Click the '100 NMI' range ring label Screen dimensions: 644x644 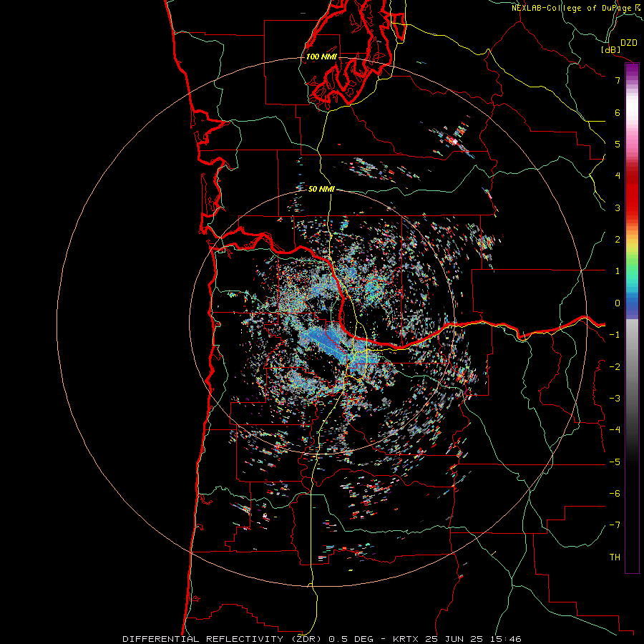point(321,57)
